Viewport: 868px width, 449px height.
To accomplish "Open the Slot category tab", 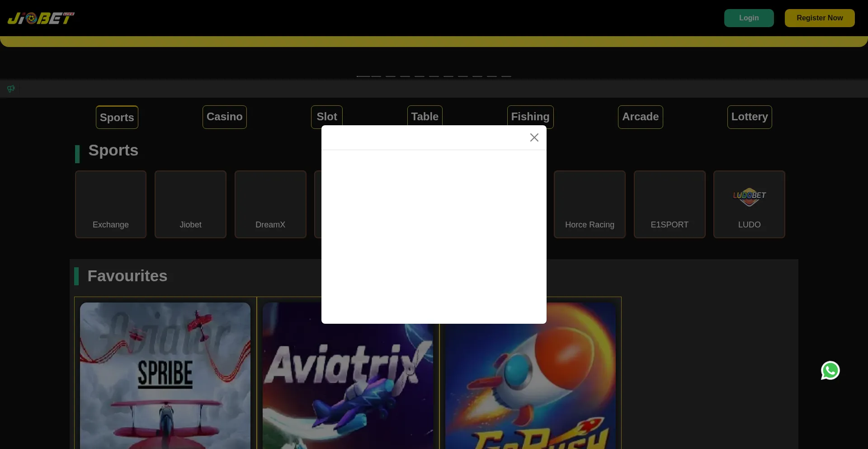I will [326, 116].
